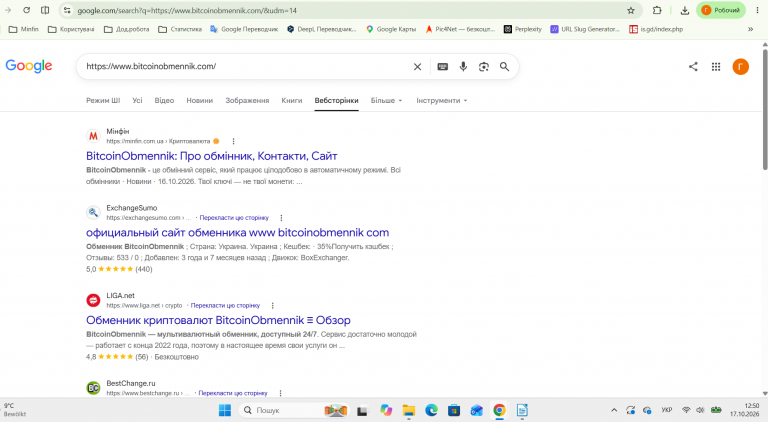The height and width of the screenshot is (422, 768).
Task: Open is.gd/index.php bookmark
Action: click(x=656, y=29)
